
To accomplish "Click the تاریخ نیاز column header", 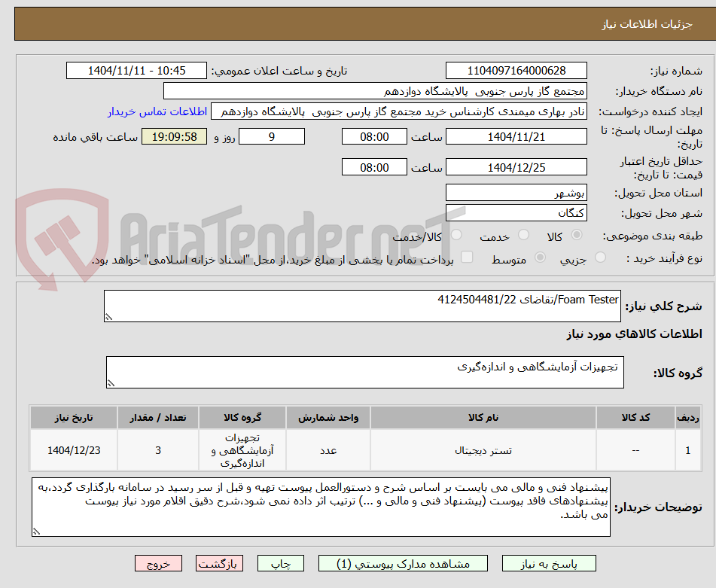I will (x=74, y=418).
